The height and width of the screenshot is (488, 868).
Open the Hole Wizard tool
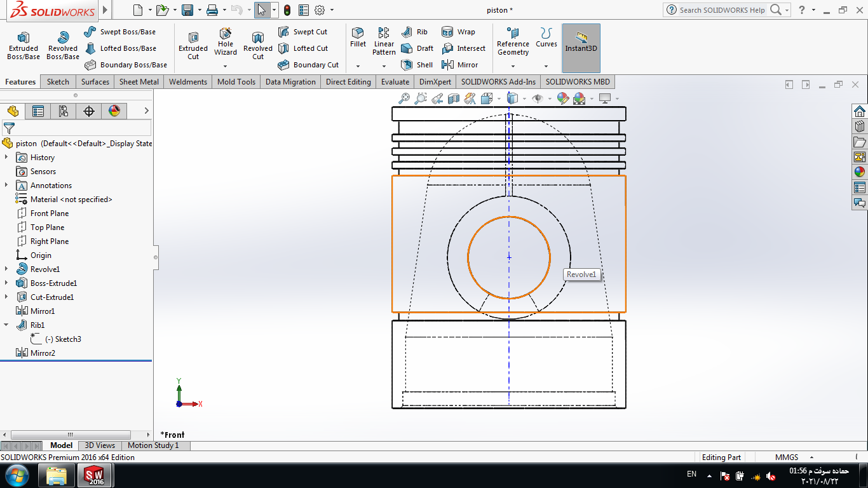[226, 41]
